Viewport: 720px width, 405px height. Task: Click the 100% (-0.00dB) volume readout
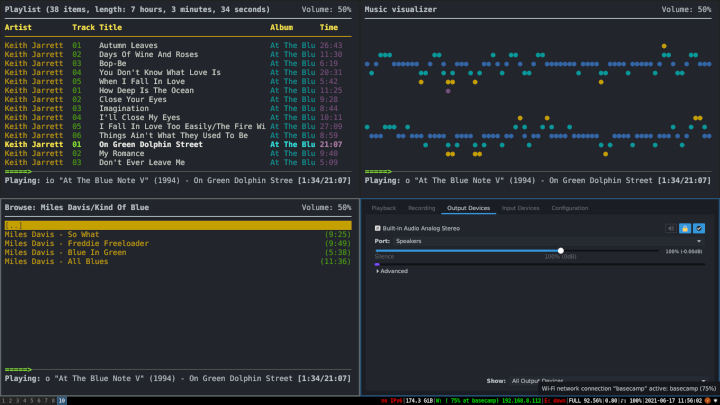[x=684, y=252]
